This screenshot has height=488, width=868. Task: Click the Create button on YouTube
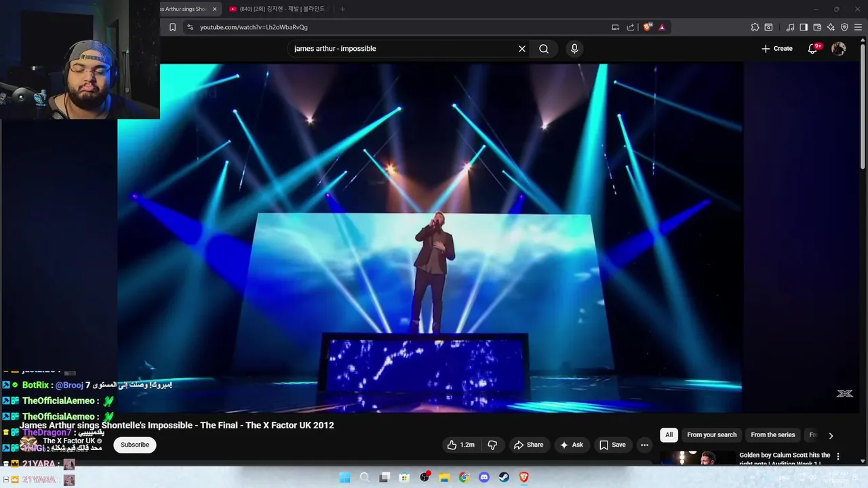coord(776,49)
